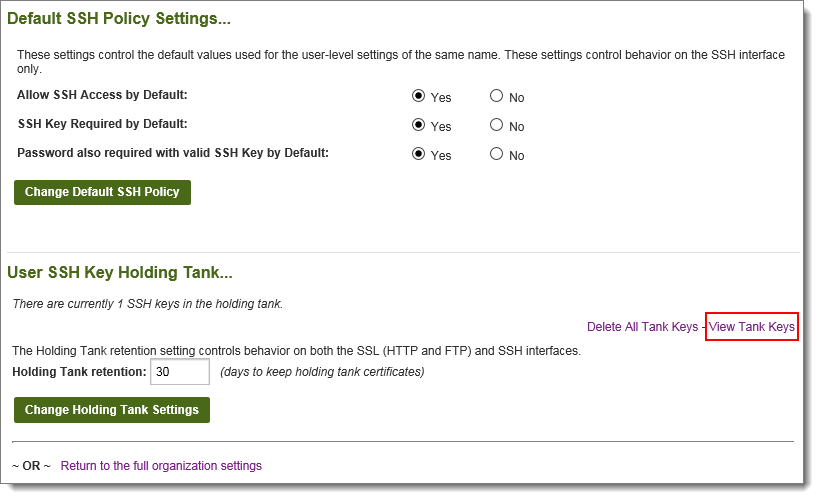Select No for Allow SSH Access by Default
This screenshot has height=499, width=819.
tap(496, 97)
